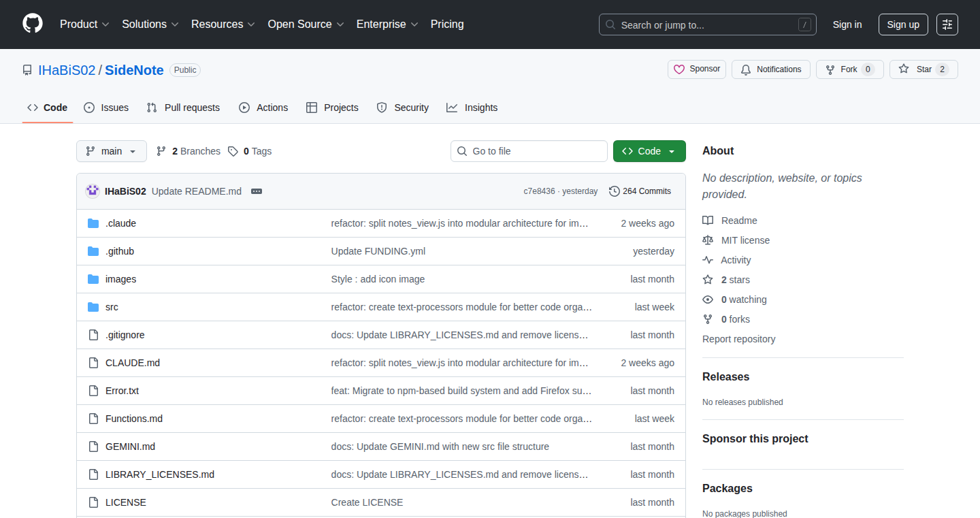The height and width of the screenshot is (518, 980).
Task: Switch to the Actions tab
Action: click(x=263, y=108)
